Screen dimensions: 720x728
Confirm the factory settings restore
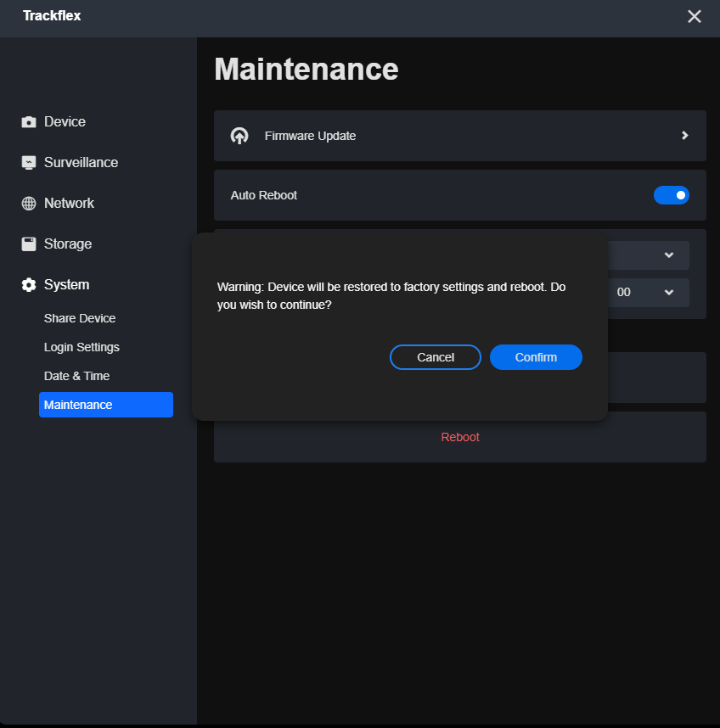tap(536, 357)
